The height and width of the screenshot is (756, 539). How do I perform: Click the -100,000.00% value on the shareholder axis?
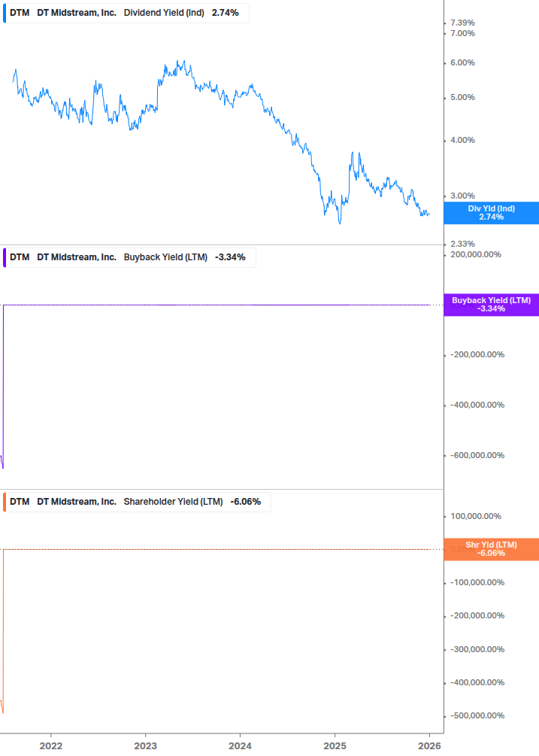(x=477, y=582)
